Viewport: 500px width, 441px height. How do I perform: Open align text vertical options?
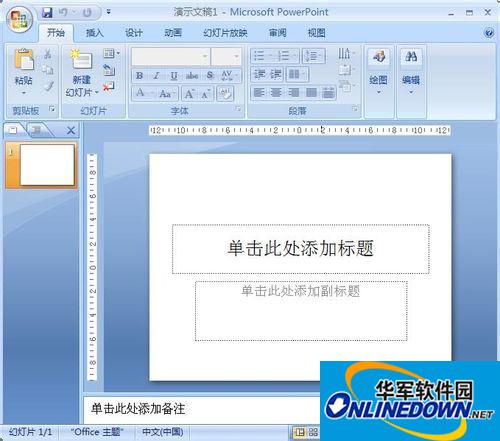click(346, 70)
